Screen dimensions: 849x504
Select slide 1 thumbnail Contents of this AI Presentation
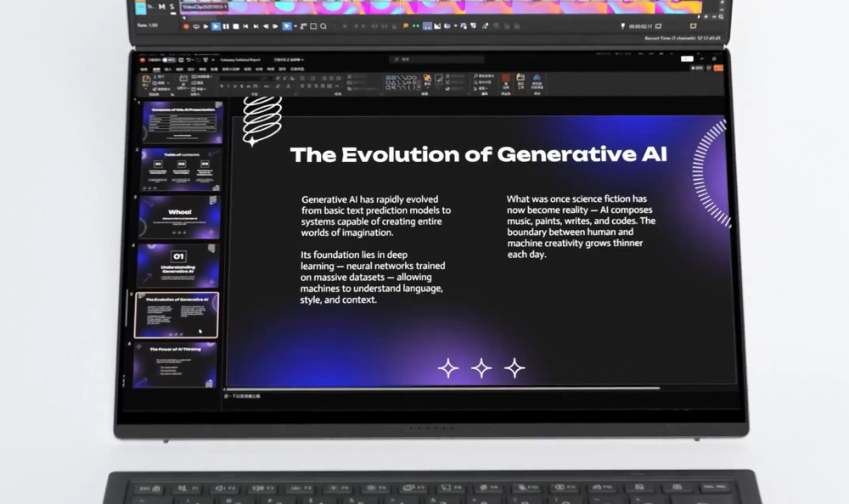point(183,122)
